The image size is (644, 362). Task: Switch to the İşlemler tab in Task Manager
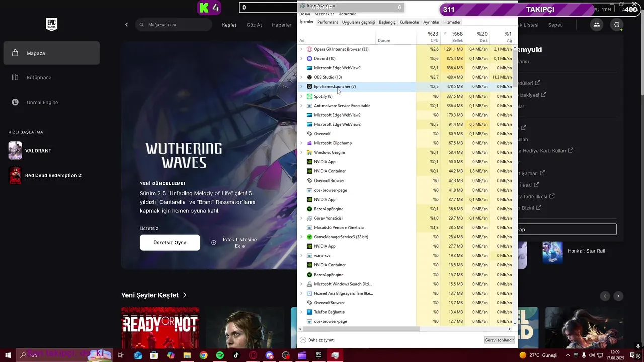[x=306, y=22]
